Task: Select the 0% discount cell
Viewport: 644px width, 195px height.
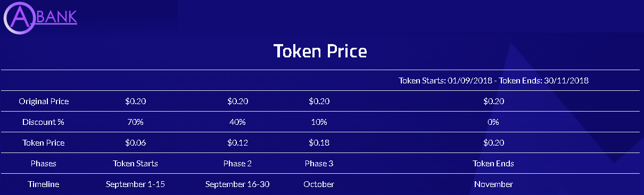Action: pyautogui.click(x=493, y=122)
